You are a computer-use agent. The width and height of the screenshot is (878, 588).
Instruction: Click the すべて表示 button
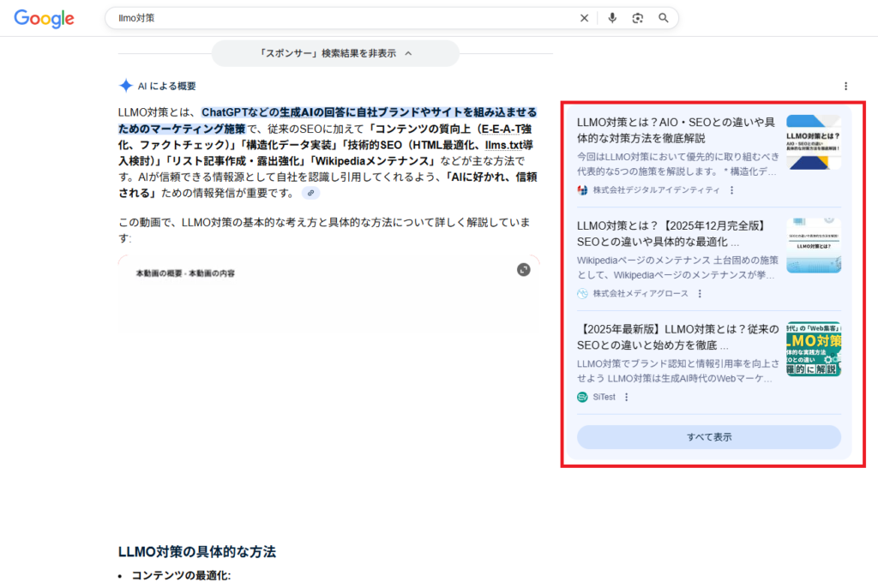tap(708, 437)
